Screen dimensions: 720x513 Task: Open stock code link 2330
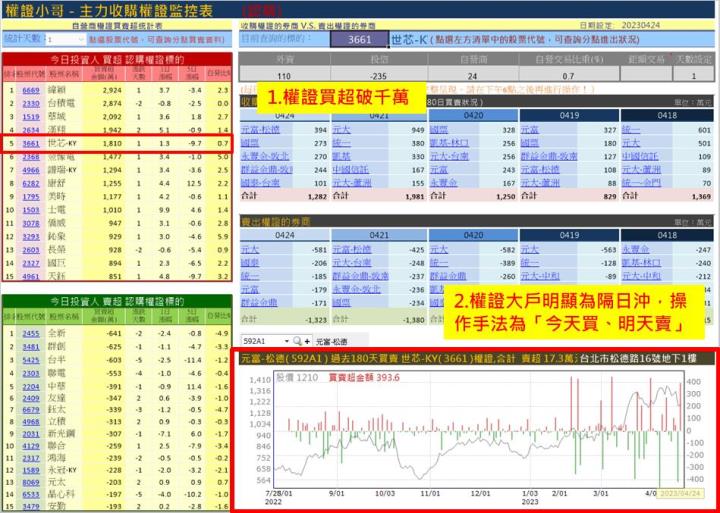[31, 103]
